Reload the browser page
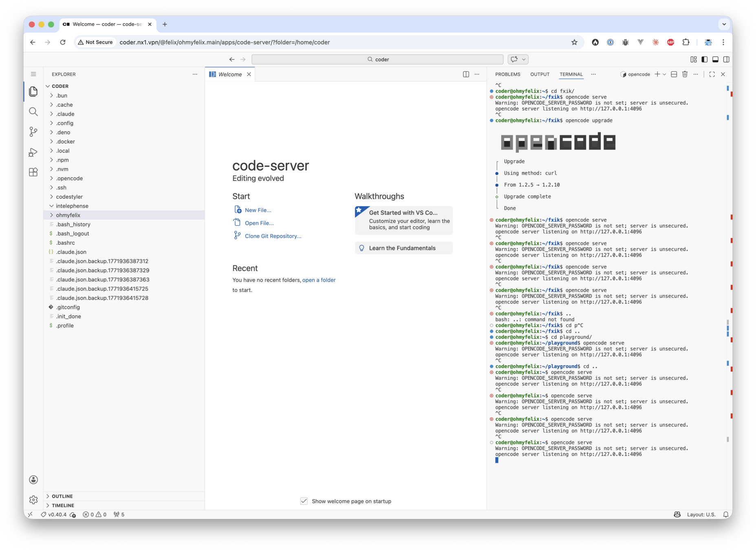Image resolution: width=756 pixels, height=550 pixels. point(63,42)
